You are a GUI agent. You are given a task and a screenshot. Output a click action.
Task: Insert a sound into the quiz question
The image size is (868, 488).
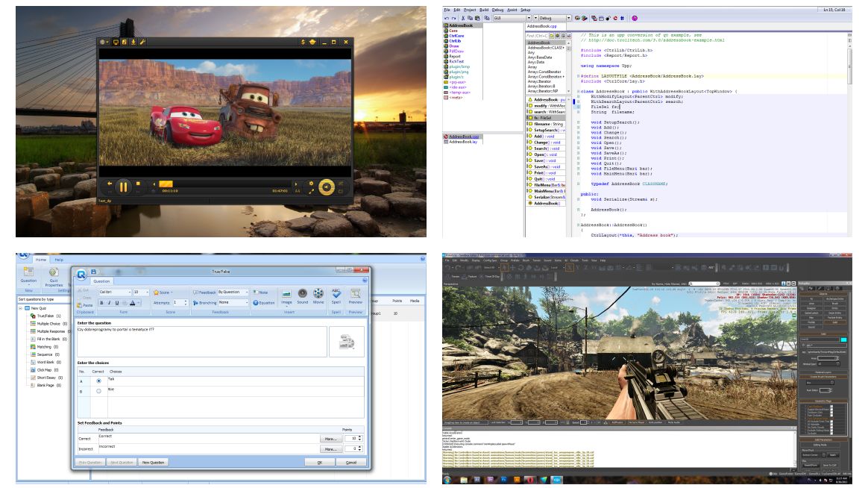(302, 296)
